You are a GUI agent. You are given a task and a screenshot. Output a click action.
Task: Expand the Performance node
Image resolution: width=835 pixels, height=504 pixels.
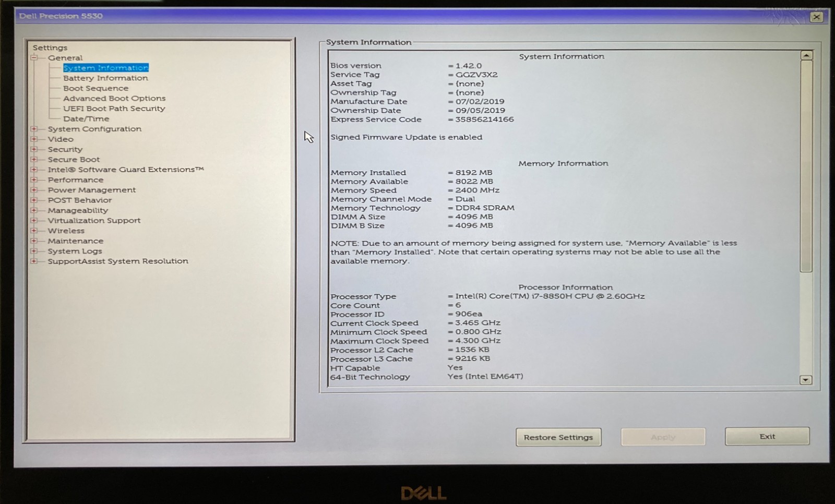(x=34, y=180)
